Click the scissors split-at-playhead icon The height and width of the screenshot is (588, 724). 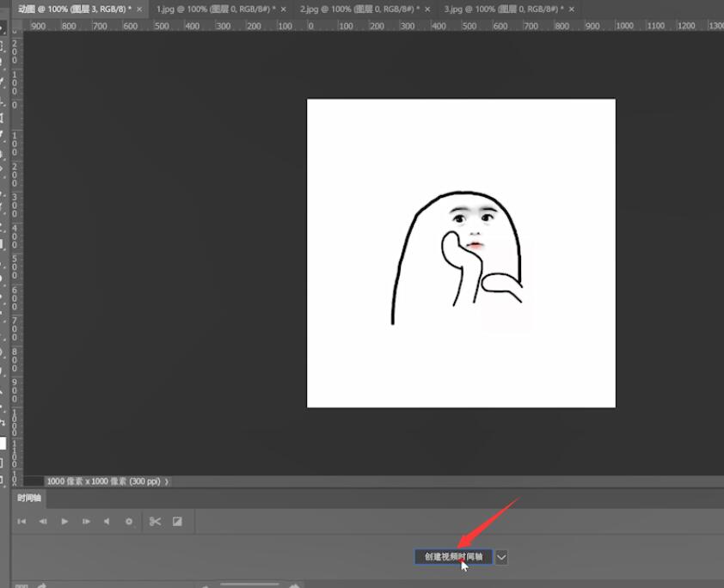[x=155, y=522]
